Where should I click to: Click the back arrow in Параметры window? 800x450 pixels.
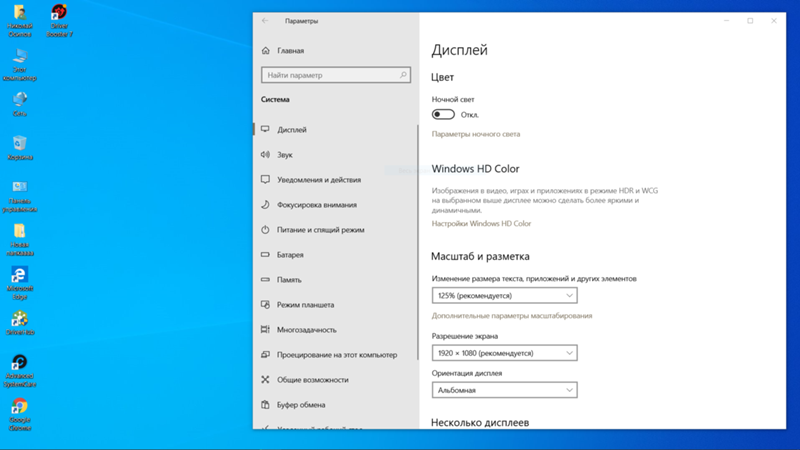[265, 21]
